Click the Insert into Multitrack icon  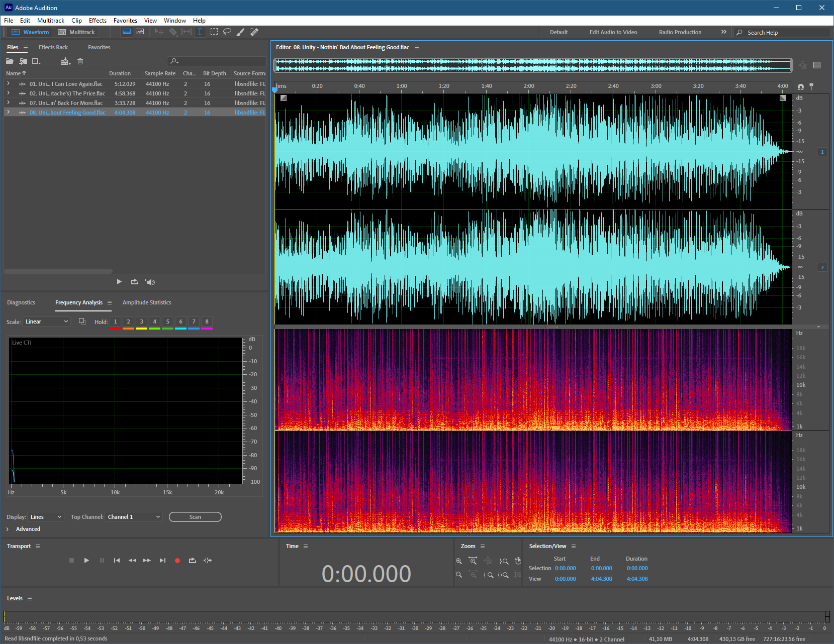coord(65,61)
